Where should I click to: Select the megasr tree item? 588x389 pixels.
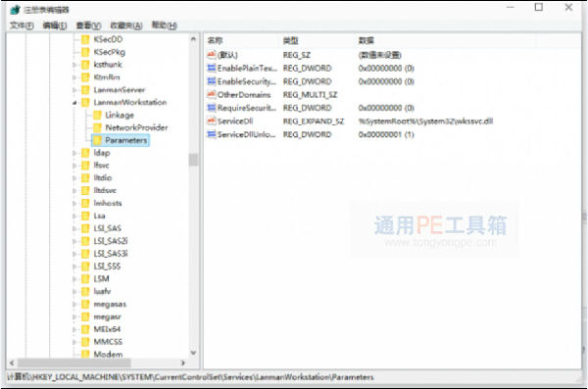pyautogui.click(x=107, y=316)
